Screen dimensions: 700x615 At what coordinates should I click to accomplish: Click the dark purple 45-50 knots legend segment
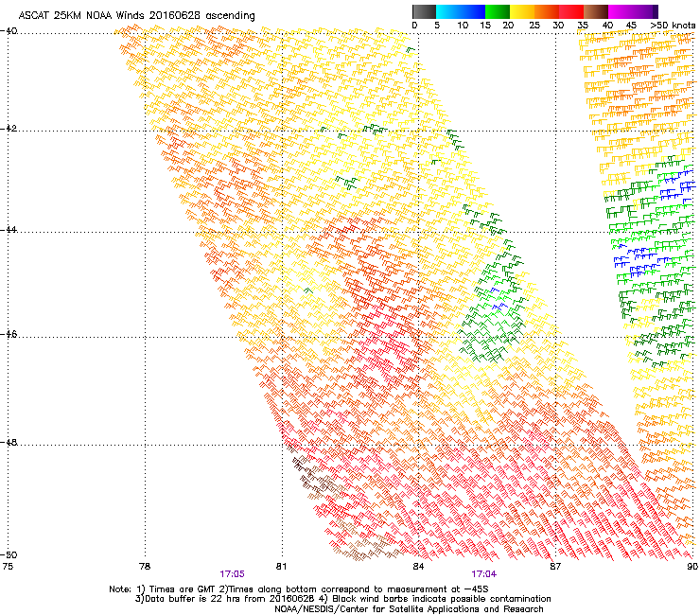[645, 11]
